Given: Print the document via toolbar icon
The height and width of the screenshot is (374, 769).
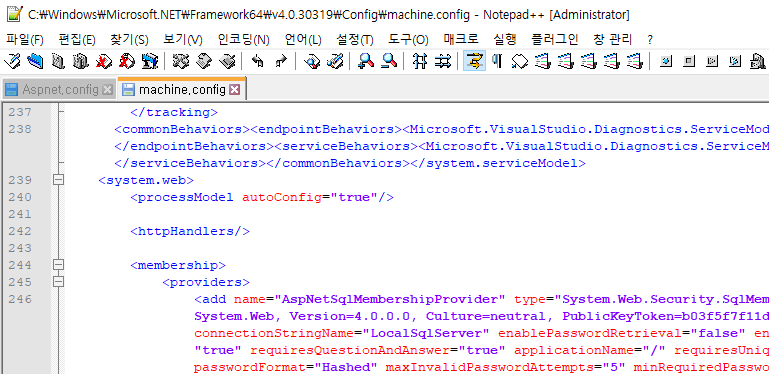Looking at the screenshot, I should tap(150, 61).
